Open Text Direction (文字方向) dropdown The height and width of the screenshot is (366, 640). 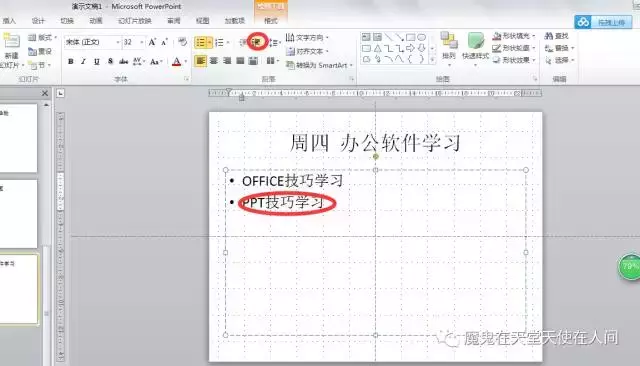(x=307, y=38)
